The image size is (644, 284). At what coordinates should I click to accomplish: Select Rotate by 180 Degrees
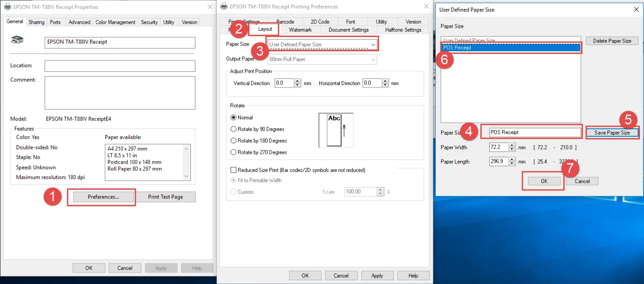click(x=233, y=141)
